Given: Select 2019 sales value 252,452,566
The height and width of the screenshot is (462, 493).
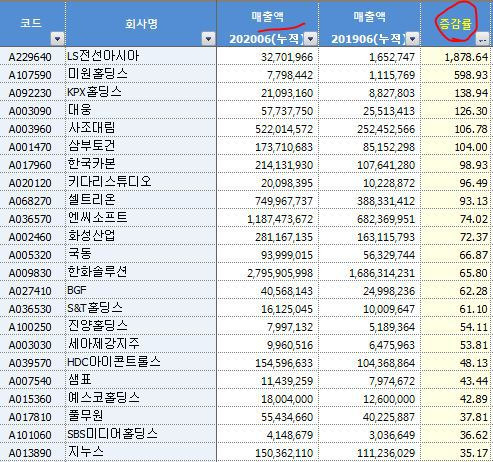Looking at the screenshot, I should point(386,129).
